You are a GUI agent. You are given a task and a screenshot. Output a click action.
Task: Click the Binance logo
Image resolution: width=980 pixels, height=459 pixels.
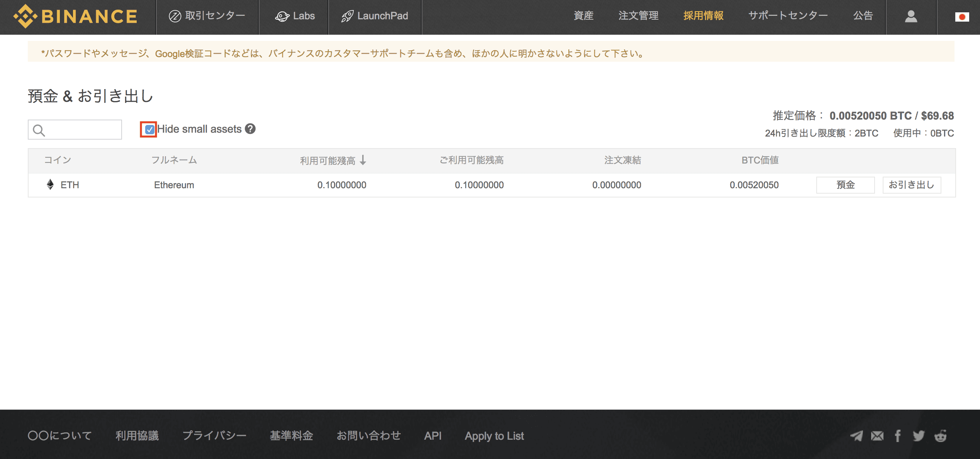click(x=76, y=16)
